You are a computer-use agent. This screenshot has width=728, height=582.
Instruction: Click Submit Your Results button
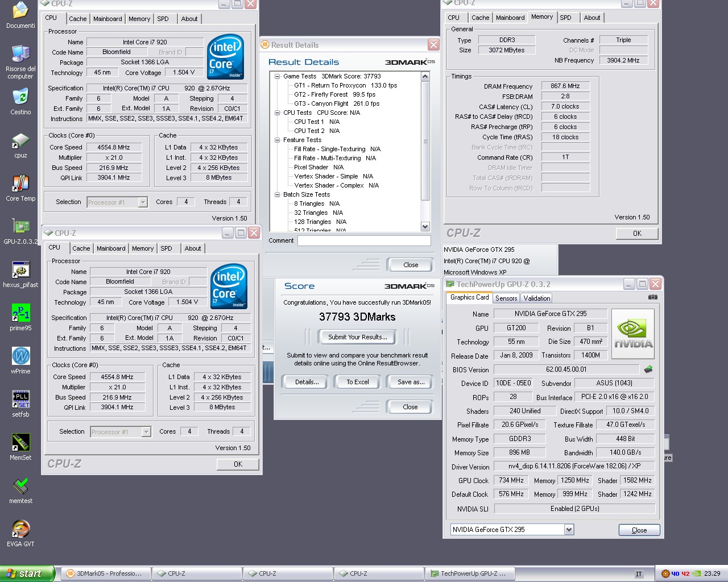(358, 337)
